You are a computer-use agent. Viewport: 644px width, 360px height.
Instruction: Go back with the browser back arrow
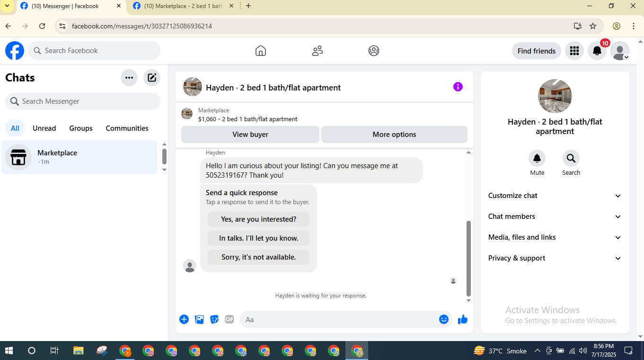[x=8, y=26]
